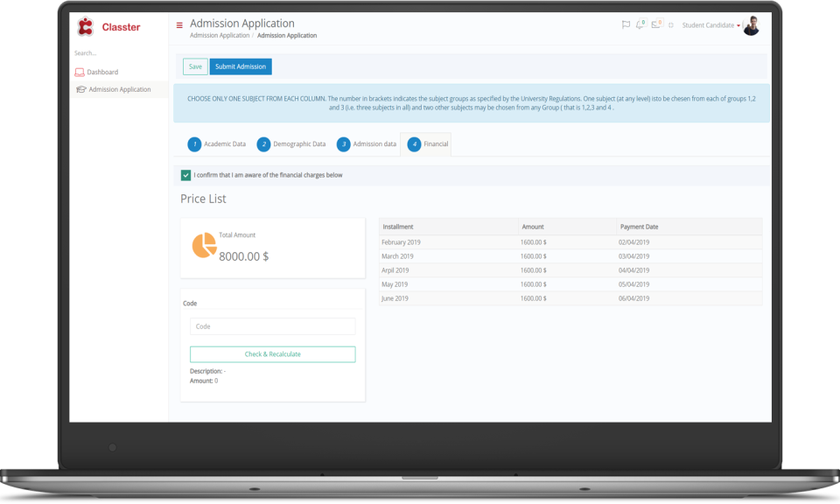This screenshot has width=840, height=504.
Task: Click the fullscreen toggle icon near notifications
Action: point(670,24)
